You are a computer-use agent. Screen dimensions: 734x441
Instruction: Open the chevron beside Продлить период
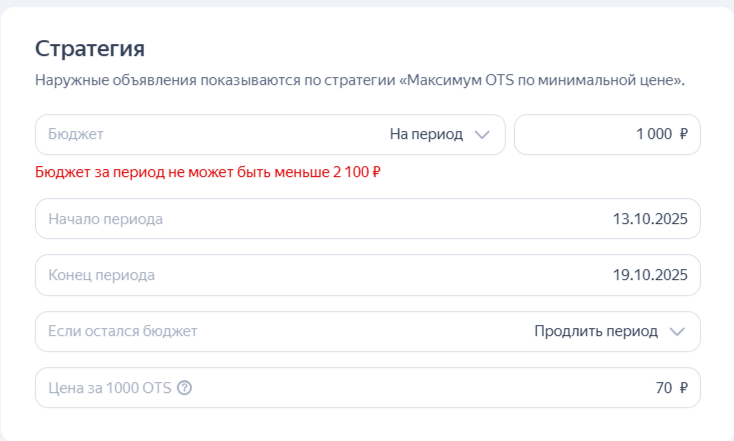(x=677, y=332)
